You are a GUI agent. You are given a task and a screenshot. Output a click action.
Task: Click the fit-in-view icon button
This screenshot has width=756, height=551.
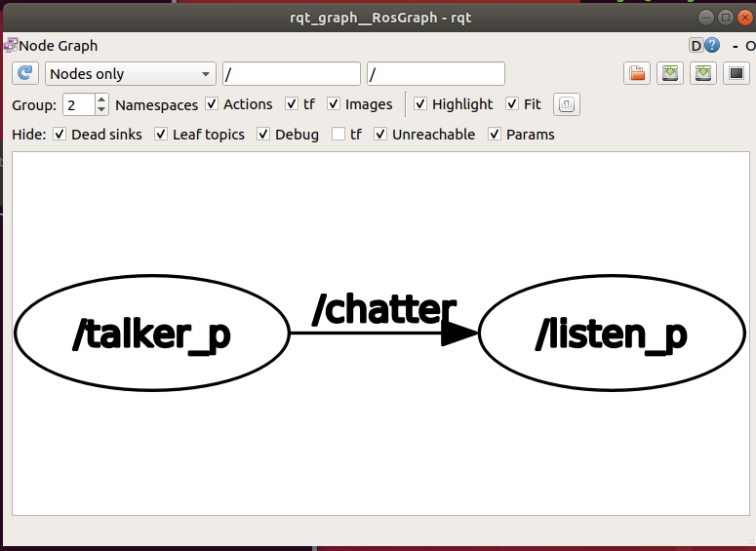567,104
